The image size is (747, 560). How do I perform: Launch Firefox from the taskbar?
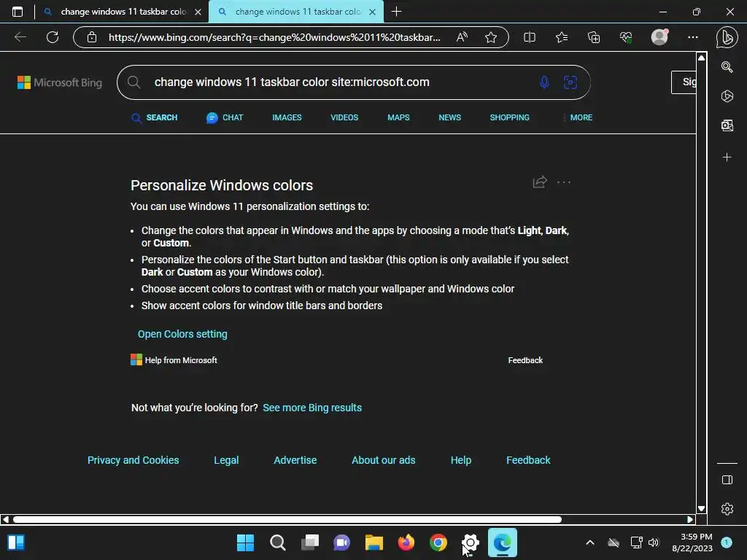point(406,542)
